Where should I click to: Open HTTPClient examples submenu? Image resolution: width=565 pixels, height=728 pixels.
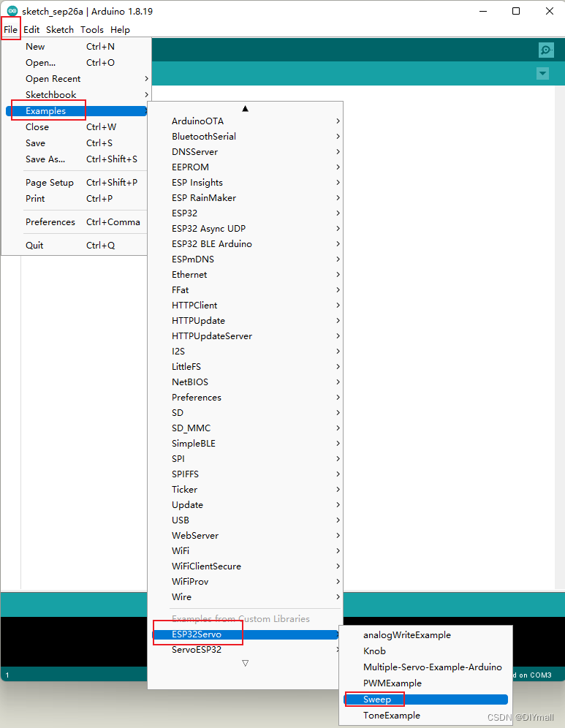click(x=246, y=305)
